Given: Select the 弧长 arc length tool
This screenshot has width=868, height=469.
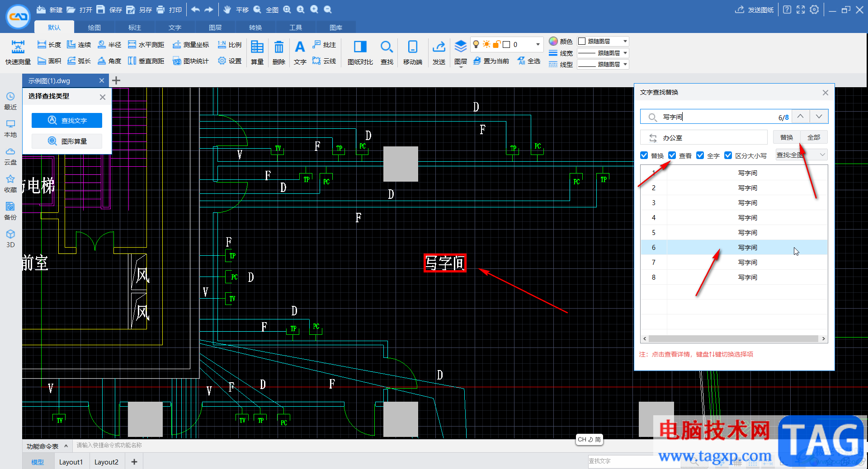Looking at the screenshot, I should coord(79,61).
